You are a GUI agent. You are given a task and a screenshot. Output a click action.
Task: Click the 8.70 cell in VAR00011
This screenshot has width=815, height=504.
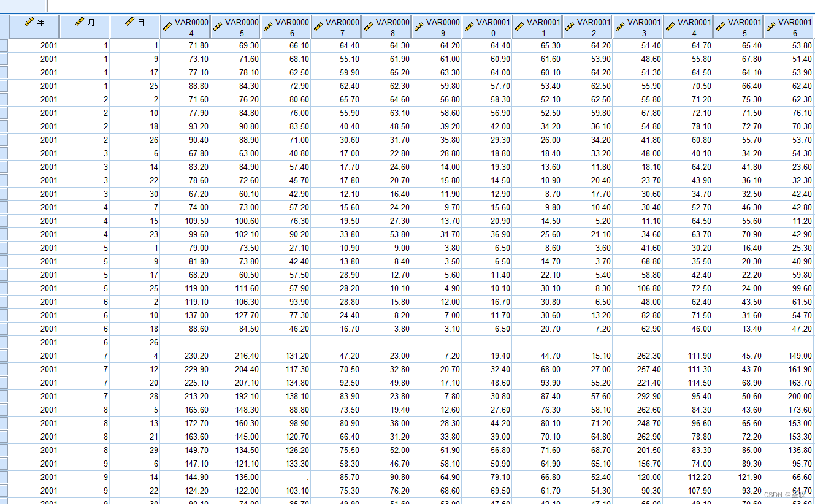click(537, 194)
